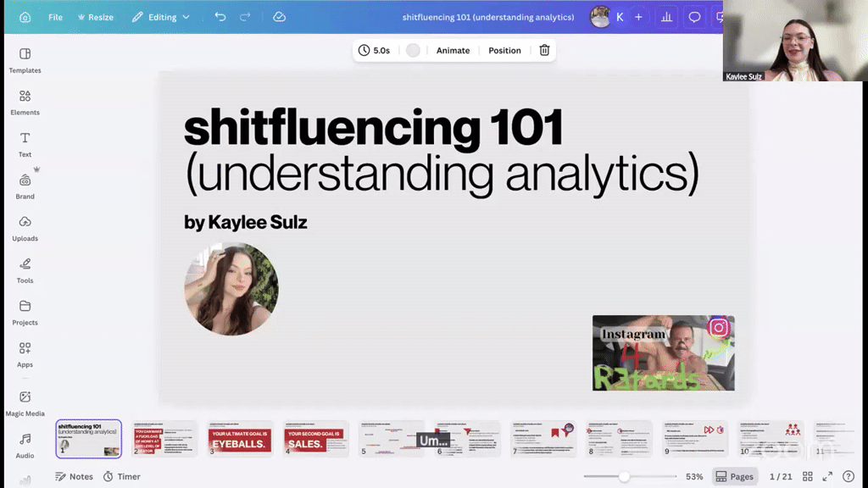Image resolution: width=868 pixels, height=488 pixels.
Task: Enter fullscreen present mode icon
Action: point(827,476)
